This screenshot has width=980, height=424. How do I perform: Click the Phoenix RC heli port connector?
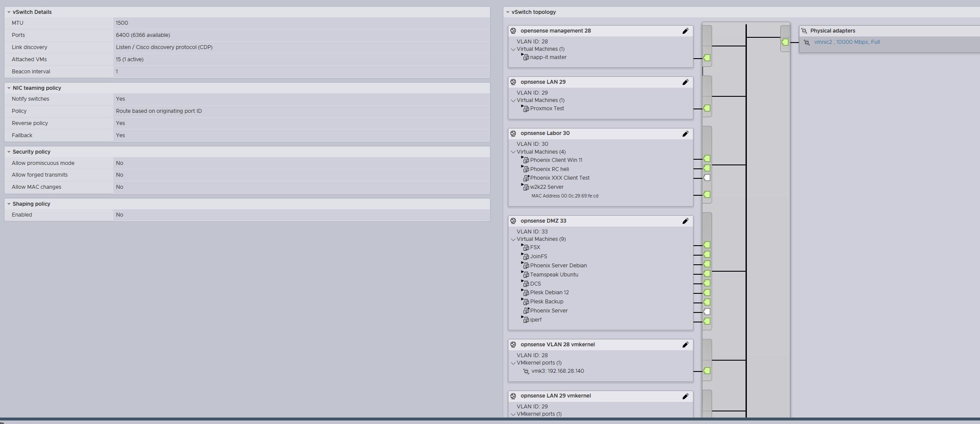pyautogui.click(x=707, y=168)
